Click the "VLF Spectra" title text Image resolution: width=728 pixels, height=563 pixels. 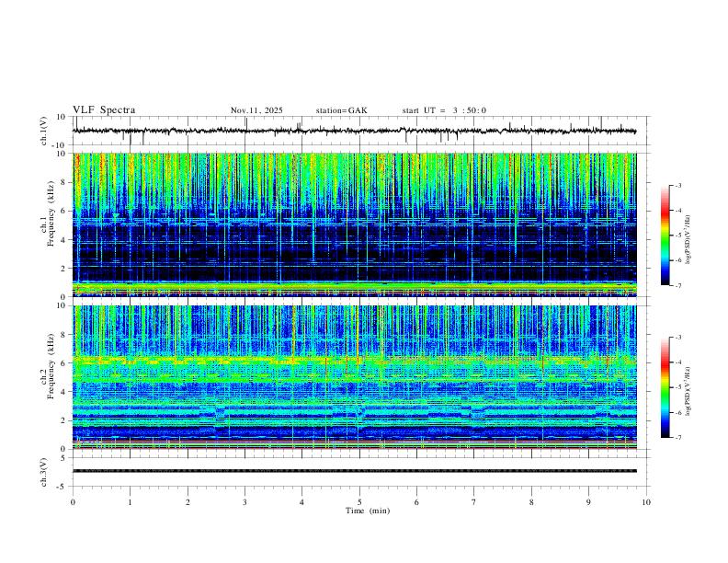[104, 110]
